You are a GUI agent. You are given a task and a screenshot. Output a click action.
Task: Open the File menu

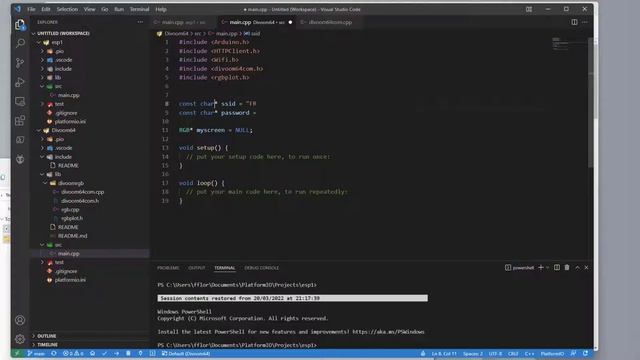tap(31, 9)
